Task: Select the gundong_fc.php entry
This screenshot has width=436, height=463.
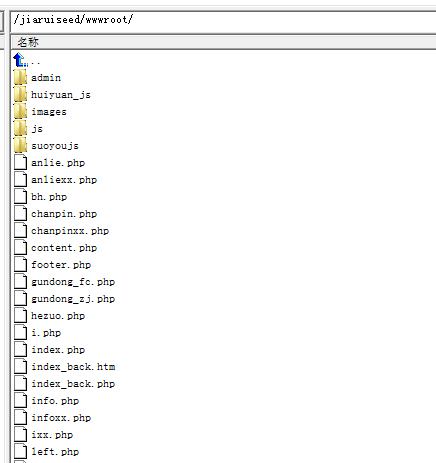Action: [73, 282]
